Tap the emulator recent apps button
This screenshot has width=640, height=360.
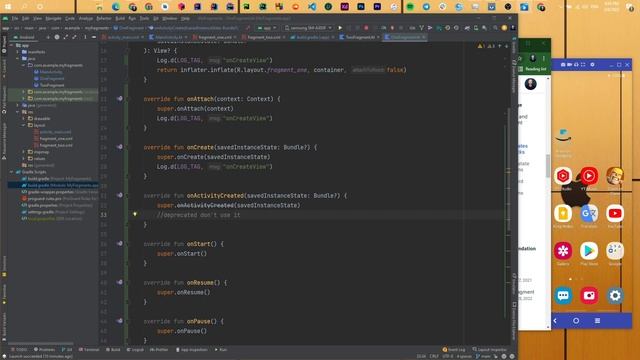click(x=597, y=321)
